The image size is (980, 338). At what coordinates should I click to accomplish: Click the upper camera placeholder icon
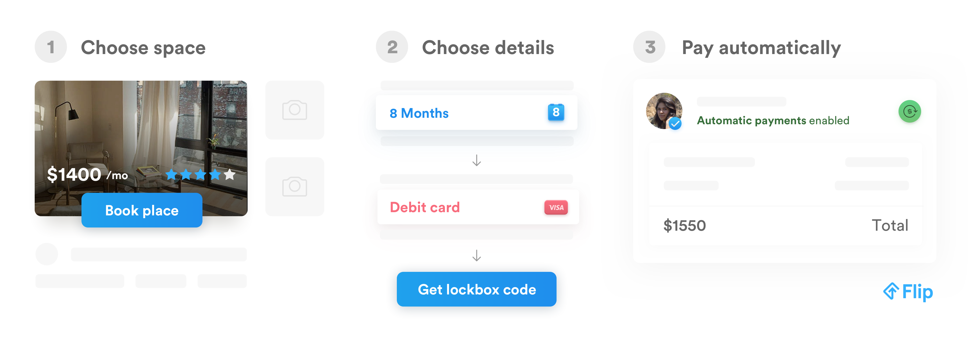click(294, 110)
